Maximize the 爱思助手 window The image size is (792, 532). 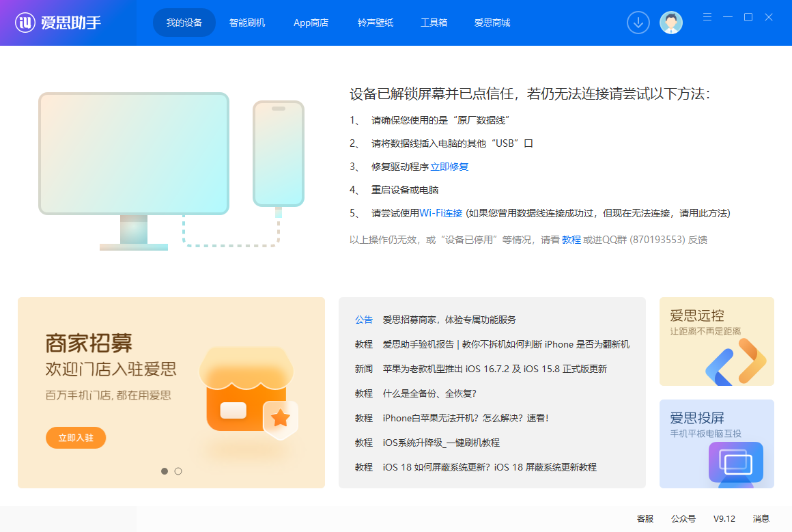[x=748, y=17]
